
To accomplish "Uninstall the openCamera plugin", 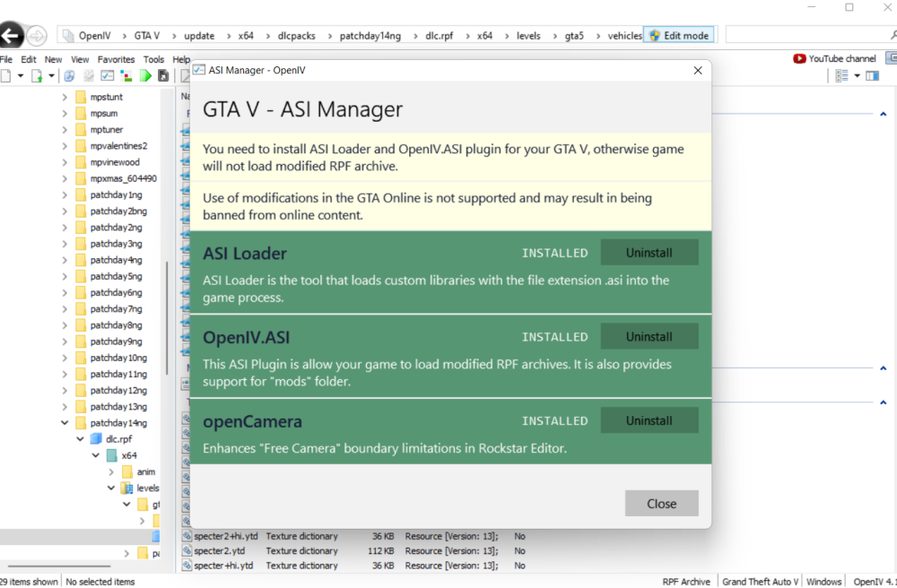I will pos(649,420).
